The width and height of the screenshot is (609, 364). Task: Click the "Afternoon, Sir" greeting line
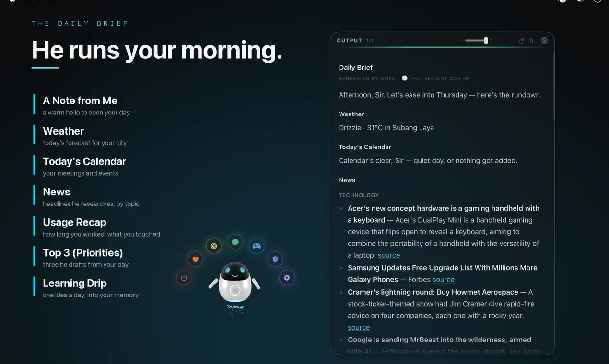tap(440, 95)
